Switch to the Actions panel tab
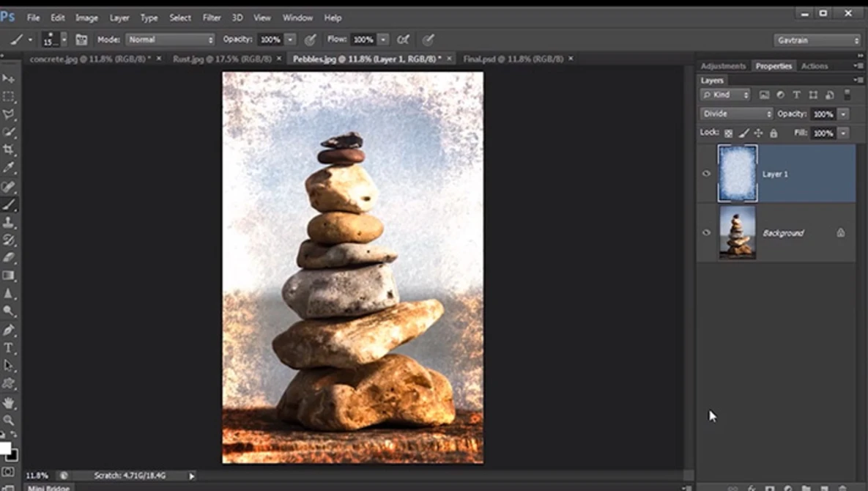Viewport: 868px width, 491px height. click(815, 66)
